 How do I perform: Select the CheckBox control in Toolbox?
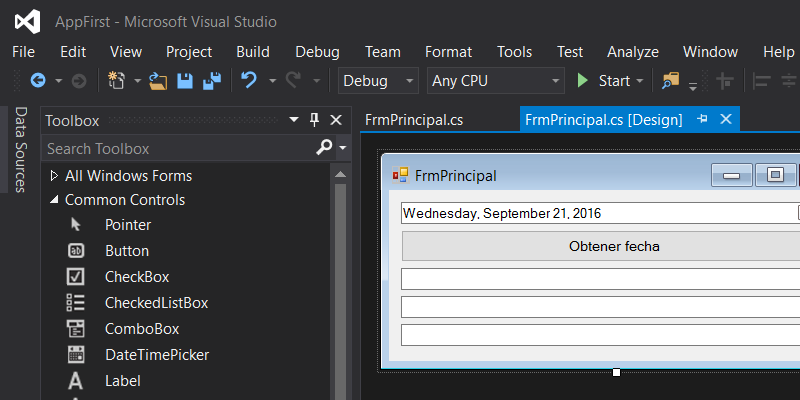tap(137, 277)
